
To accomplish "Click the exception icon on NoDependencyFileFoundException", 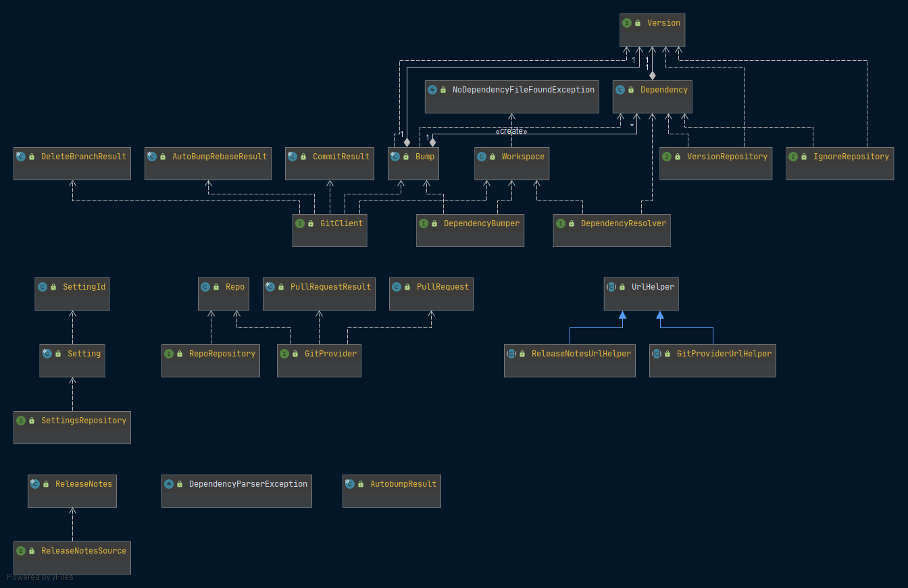I will pyautogui.click(x=432, y=90).
